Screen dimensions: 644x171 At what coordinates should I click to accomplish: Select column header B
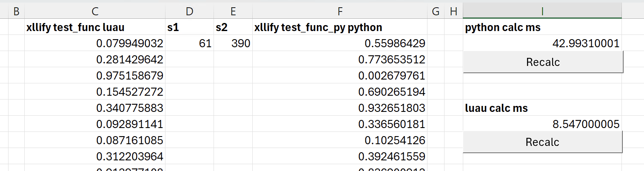(16, 12)
